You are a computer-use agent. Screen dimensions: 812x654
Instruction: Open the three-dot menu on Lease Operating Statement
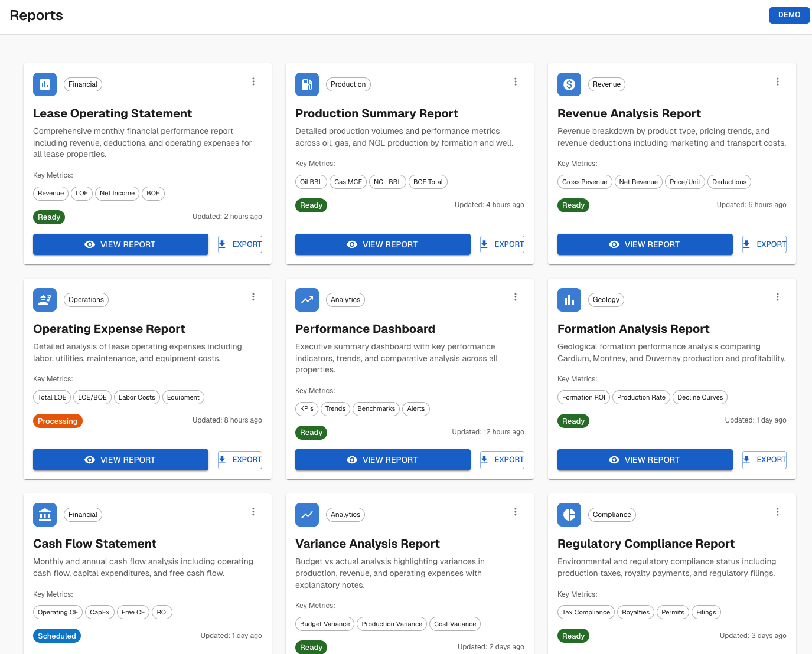click(x=253, y=81)
